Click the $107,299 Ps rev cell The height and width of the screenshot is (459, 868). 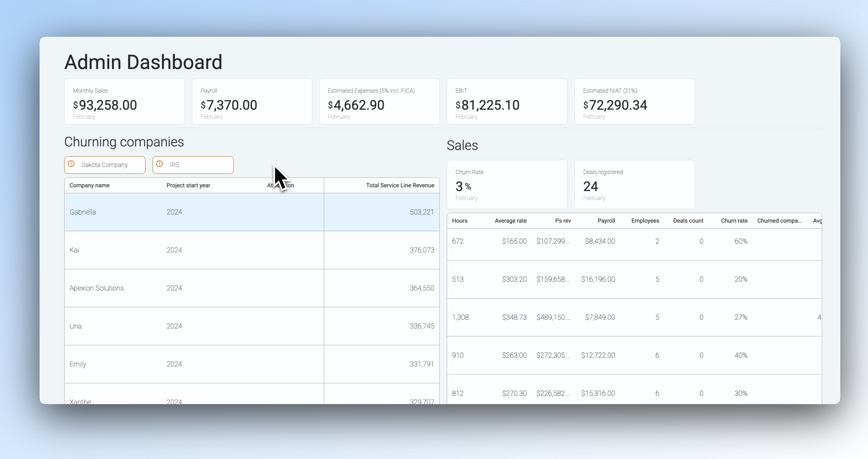click(x=554, y=241)
